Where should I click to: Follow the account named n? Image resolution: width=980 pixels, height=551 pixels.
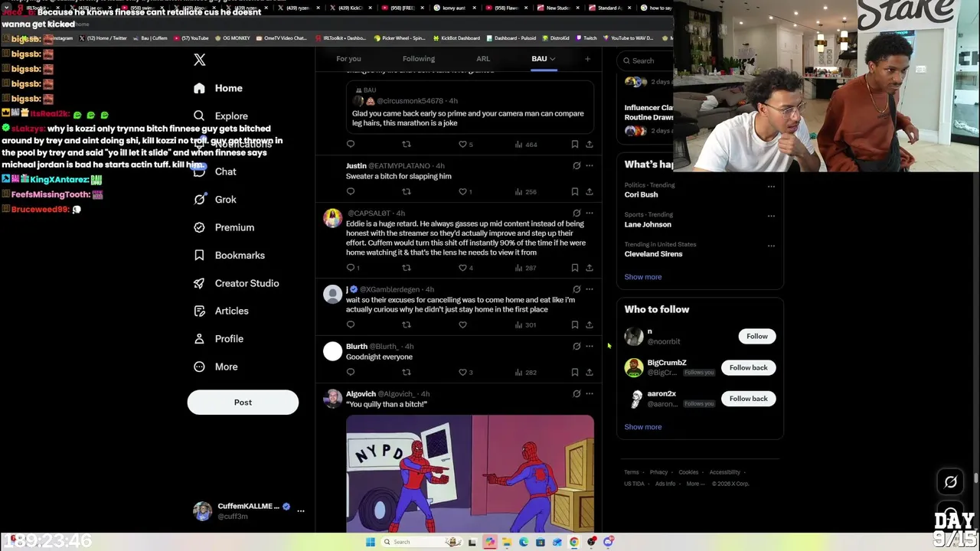(x=757, y=336)
